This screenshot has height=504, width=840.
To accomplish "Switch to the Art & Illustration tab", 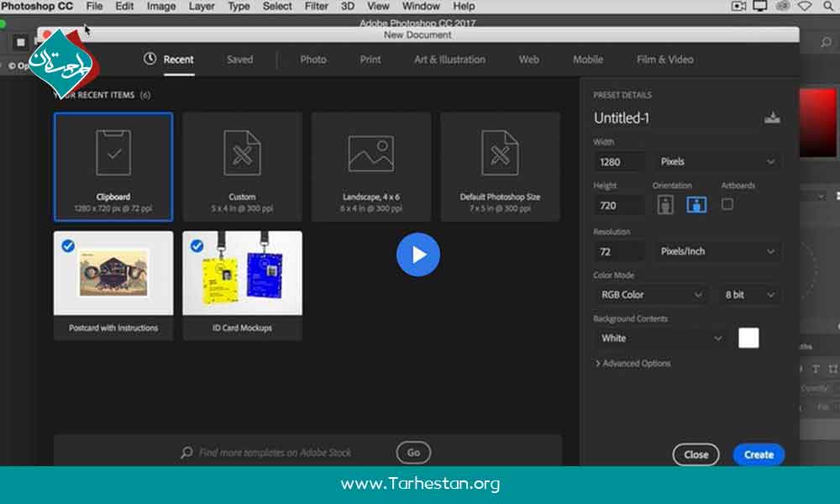I will click(x=449, y=60).
